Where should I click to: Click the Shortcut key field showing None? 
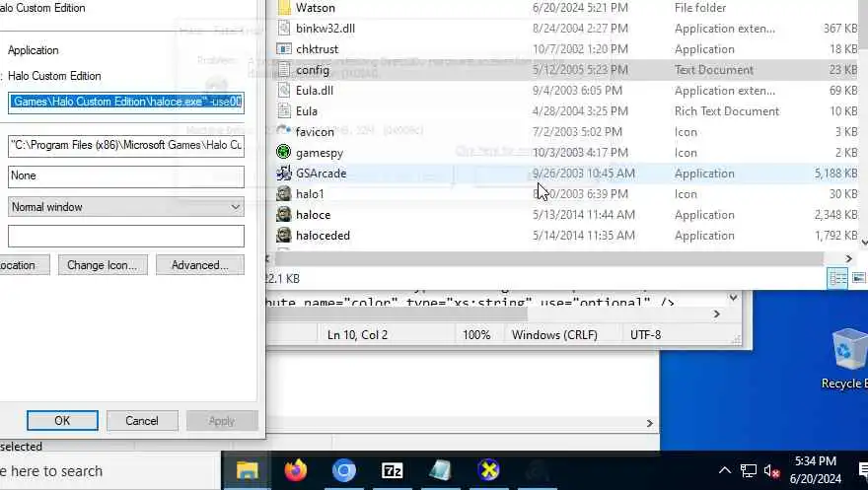coord(126,176)
